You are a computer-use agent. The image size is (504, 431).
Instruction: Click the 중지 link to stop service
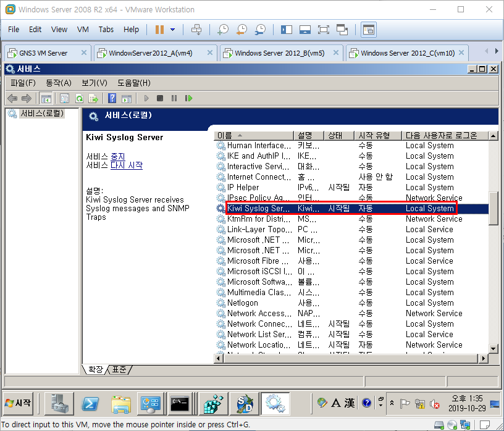117,156
